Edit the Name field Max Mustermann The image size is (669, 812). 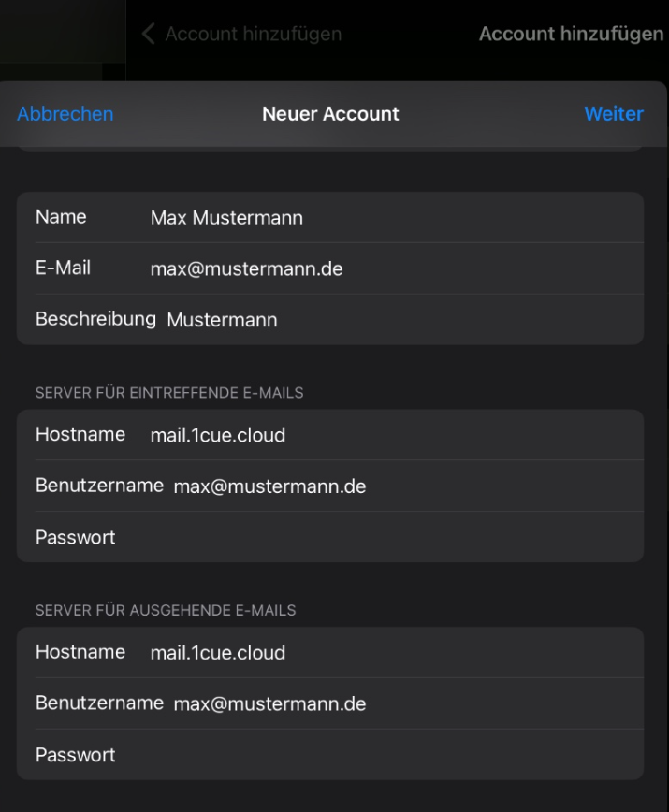coord(330,217)
